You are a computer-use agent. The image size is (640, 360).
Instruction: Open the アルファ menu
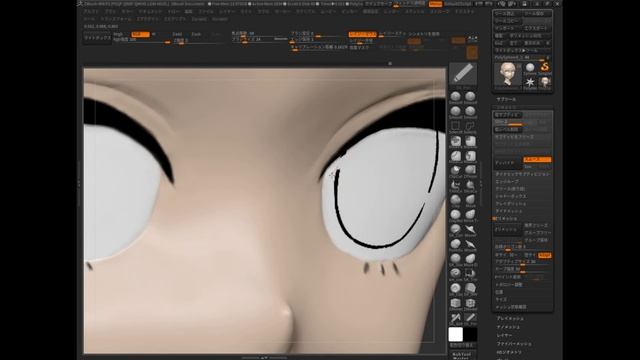tap(90, 12)
